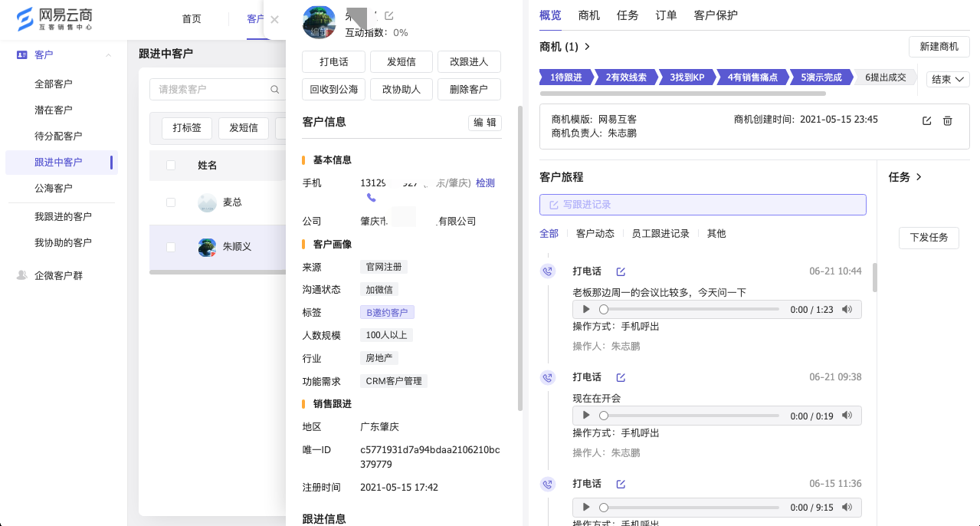
Task: Play the 0:19 call recording
Action: tap(586, 416)
